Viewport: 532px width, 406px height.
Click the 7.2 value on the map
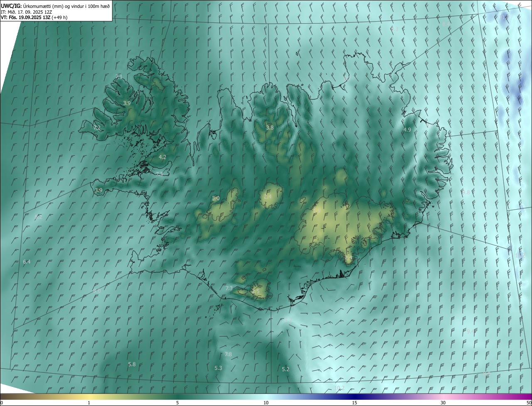tap(97, 128)
